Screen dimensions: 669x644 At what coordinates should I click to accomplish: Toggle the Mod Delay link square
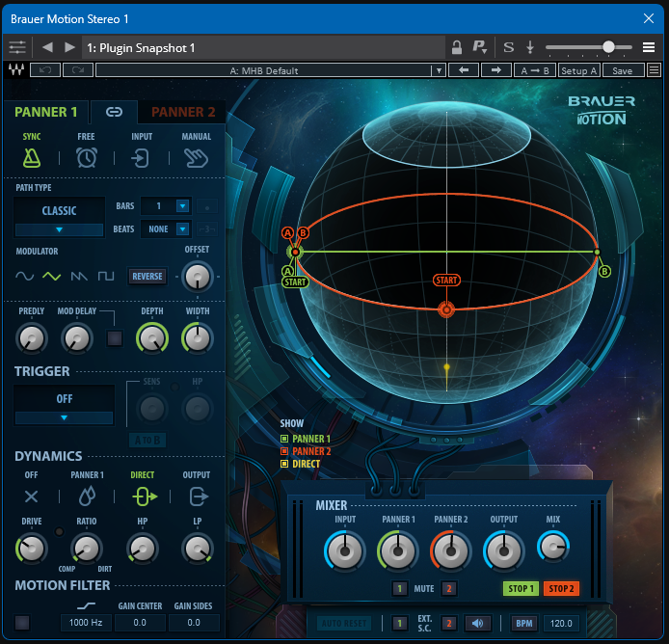[x=115, y=338]
